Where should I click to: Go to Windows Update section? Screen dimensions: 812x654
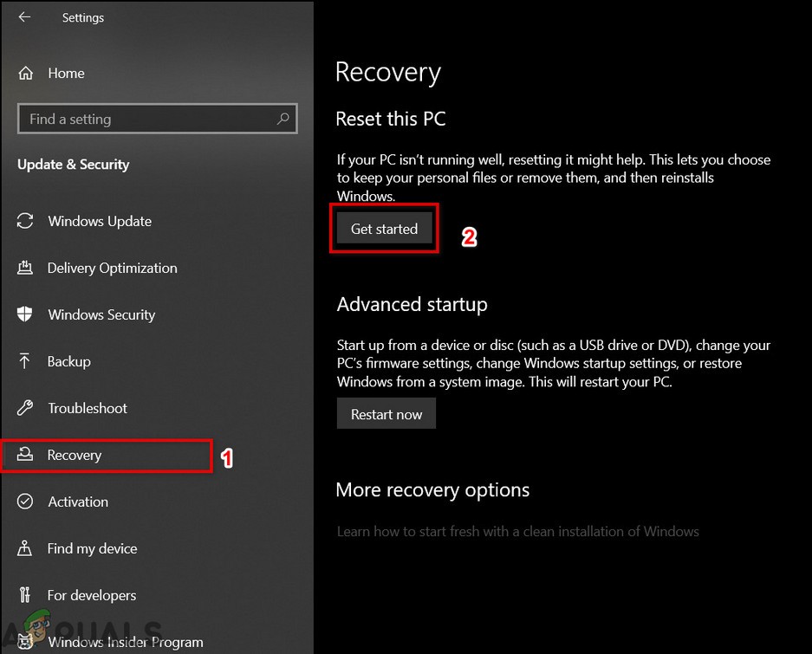(x=100, y=221)
